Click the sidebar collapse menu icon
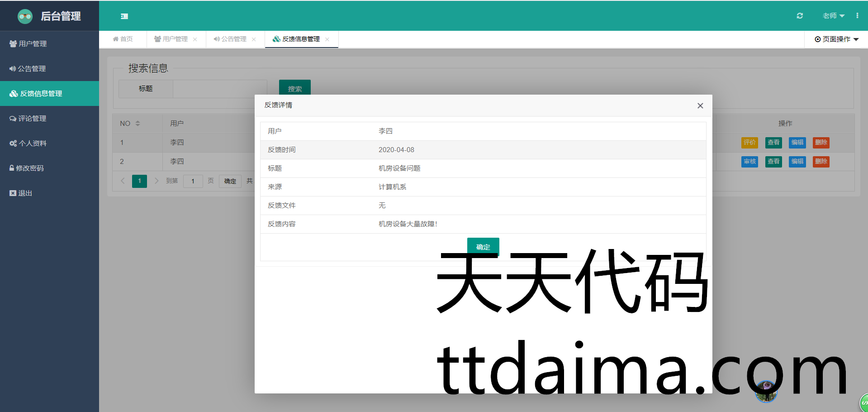 click(x=124, y=16)
